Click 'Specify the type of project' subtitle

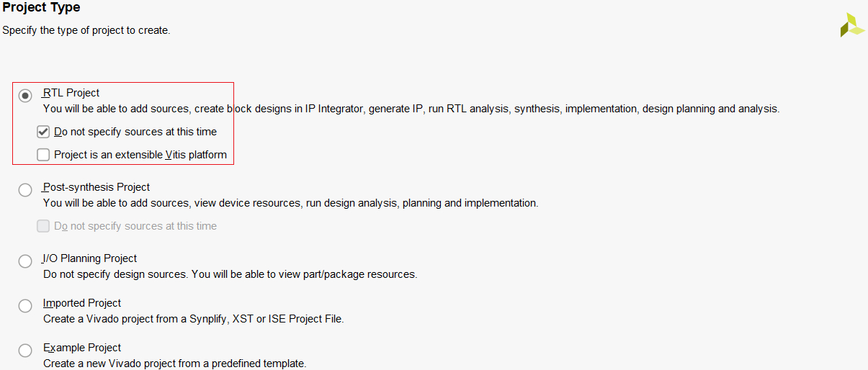tap(86, 31)
